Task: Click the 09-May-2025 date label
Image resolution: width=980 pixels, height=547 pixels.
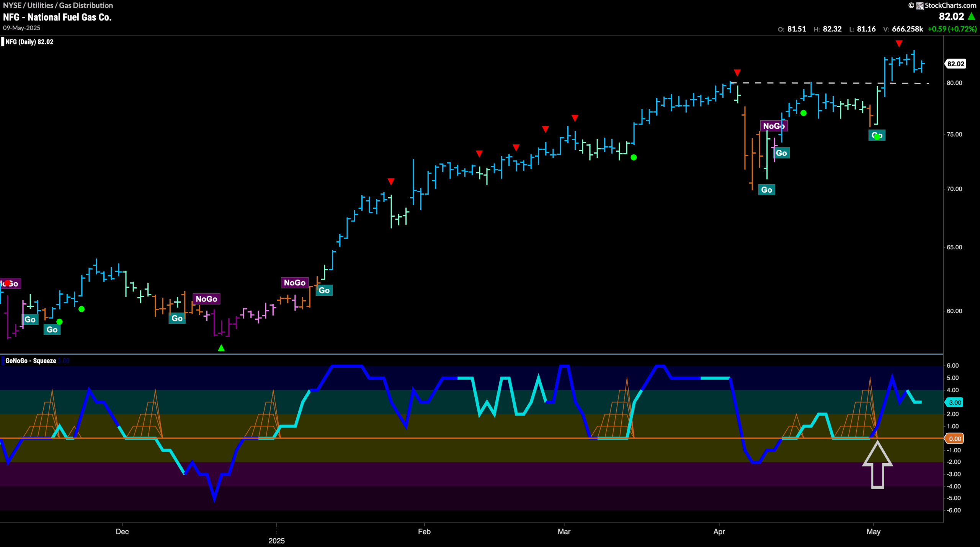Action: (21, 28)
